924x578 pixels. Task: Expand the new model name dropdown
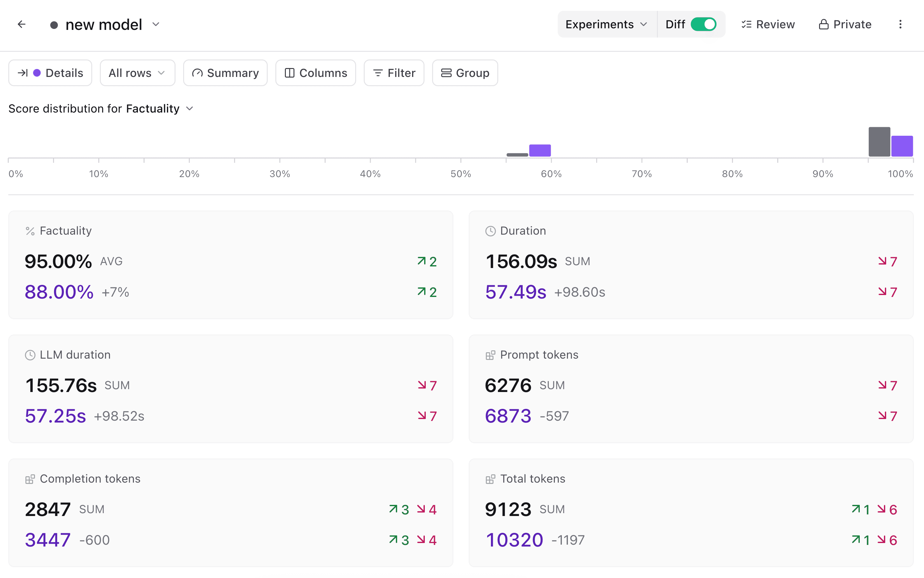point(155,24)
